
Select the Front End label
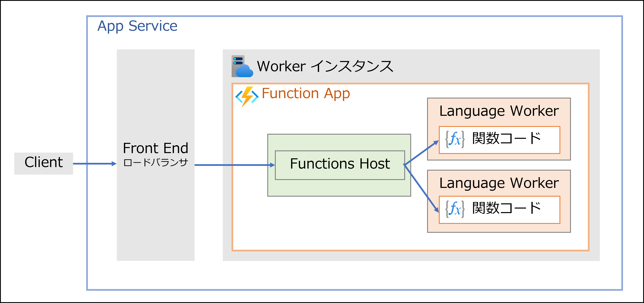tap(156, 148)
